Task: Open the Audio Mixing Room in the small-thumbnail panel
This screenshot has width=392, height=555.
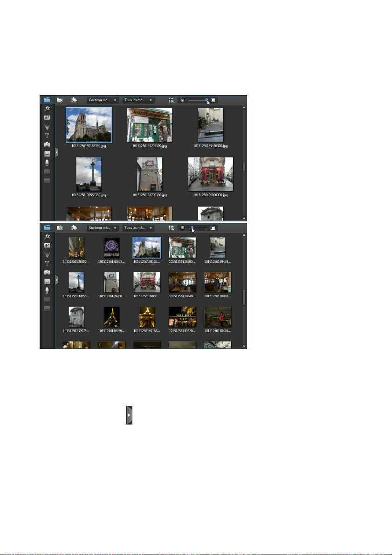Action: [47, 281]
